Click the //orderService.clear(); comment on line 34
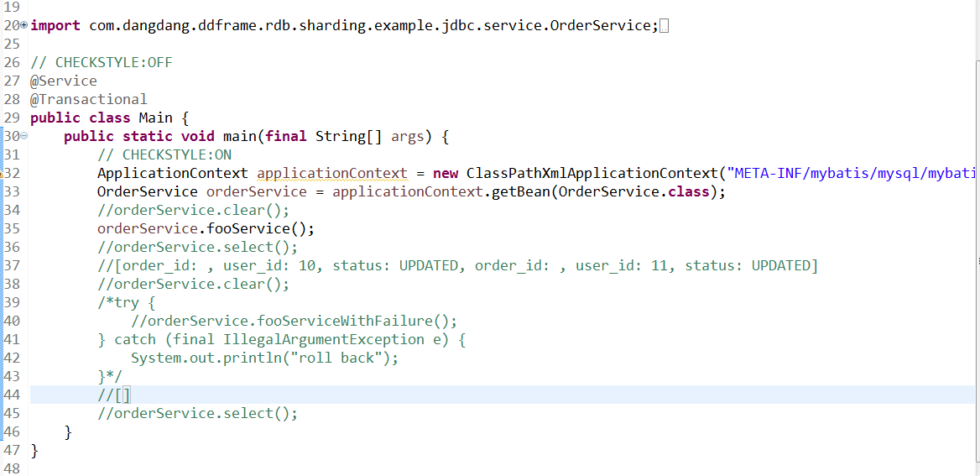 [x=194, y=210]
